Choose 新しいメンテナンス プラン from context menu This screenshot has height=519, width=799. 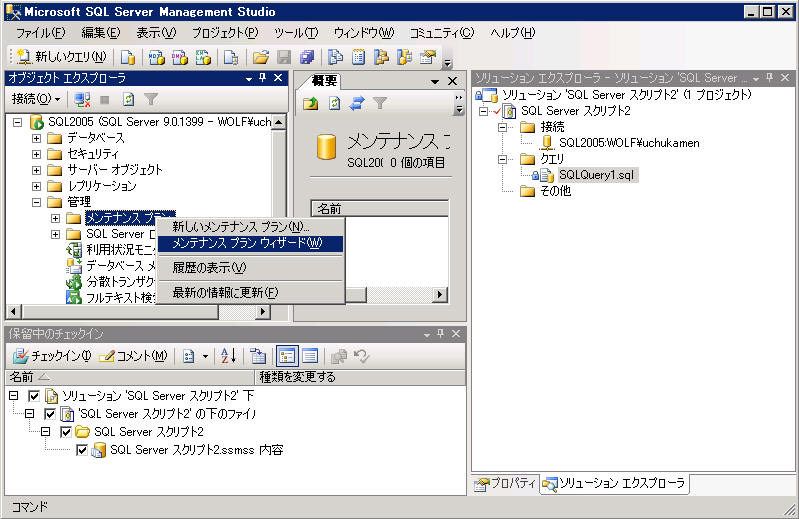point(250,227)
